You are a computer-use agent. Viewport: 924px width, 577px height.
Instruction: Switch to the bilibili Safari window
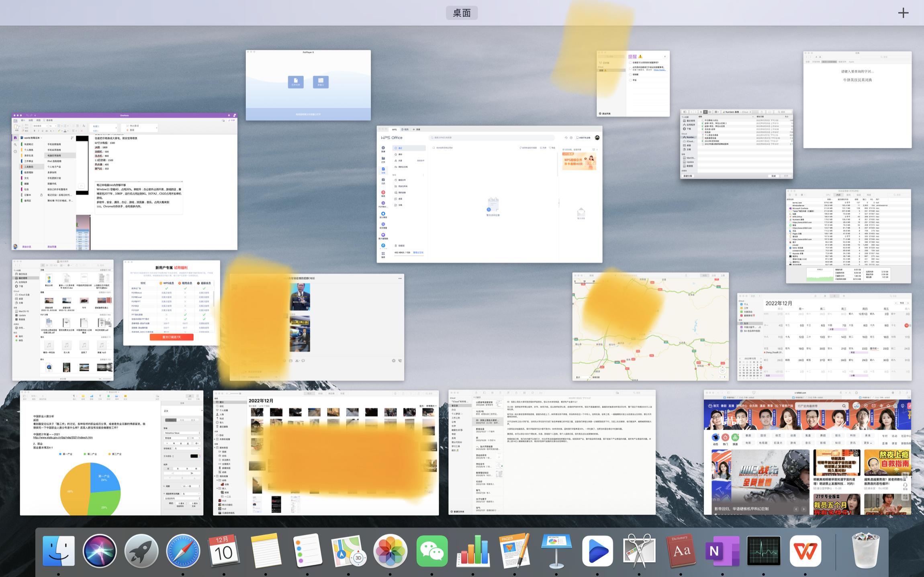point(807,452)
